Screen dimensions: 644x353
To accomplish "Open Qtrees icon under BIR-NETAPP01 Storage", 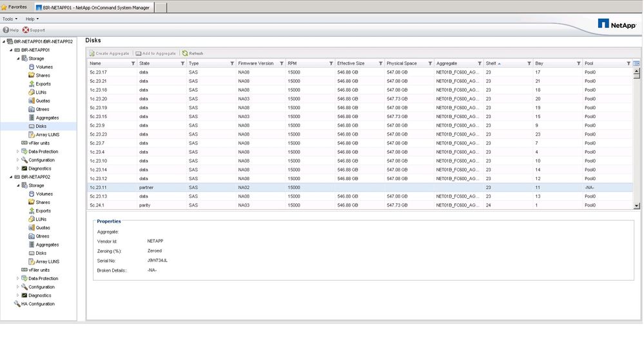I will [x=32, y=109].
